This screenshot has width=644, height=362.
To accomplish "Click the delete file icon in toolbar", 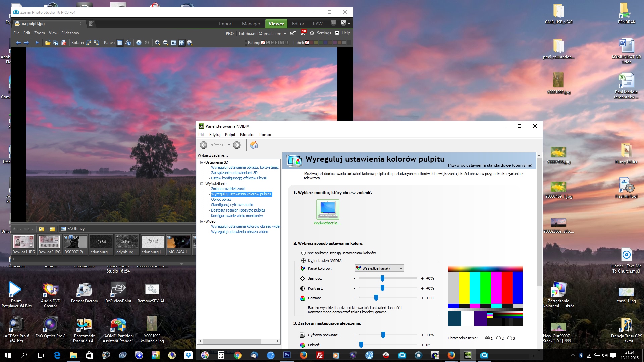I will (64, 43).
